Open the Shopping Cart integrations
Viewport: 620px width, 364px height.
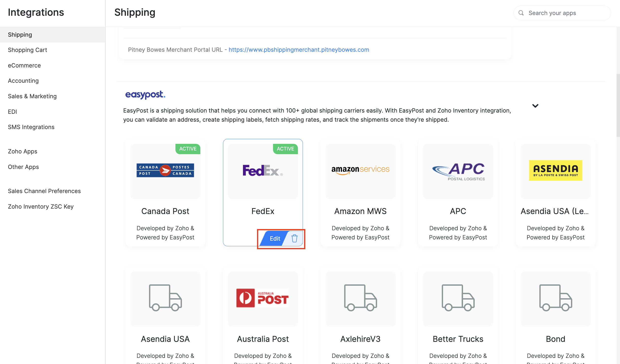pyautogui.click(x=27, y=50)
